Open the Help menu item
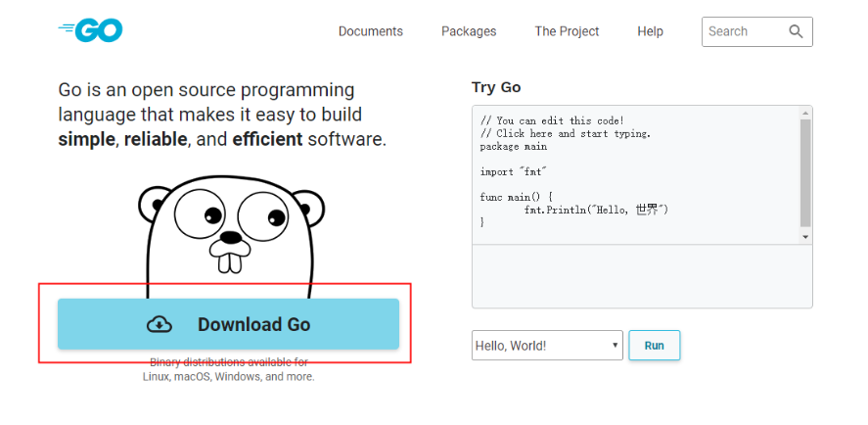Screen dimensions: 868x425 651,31
